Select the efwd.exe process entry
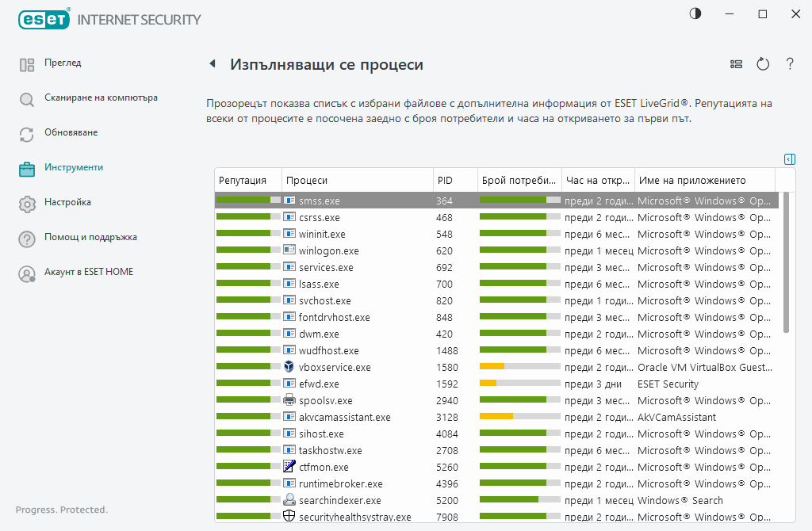Image resolution: width=812 pixels, height=531 pixels. point(318,384)
